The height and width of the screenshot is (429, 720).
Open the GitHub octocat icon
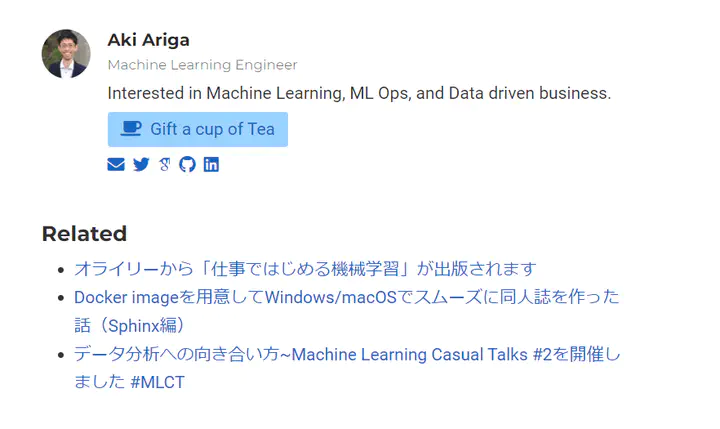[187, 164]
